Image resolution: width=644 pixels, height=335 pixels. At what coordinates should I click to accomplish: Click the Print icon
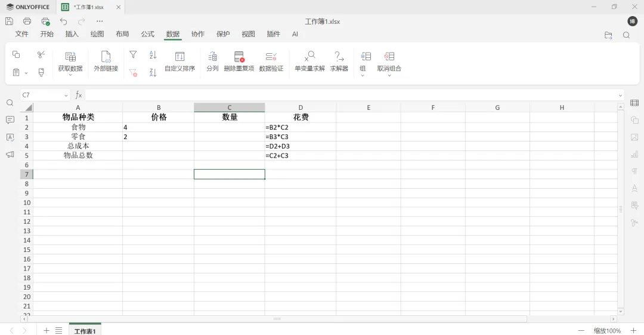[27, 21]
